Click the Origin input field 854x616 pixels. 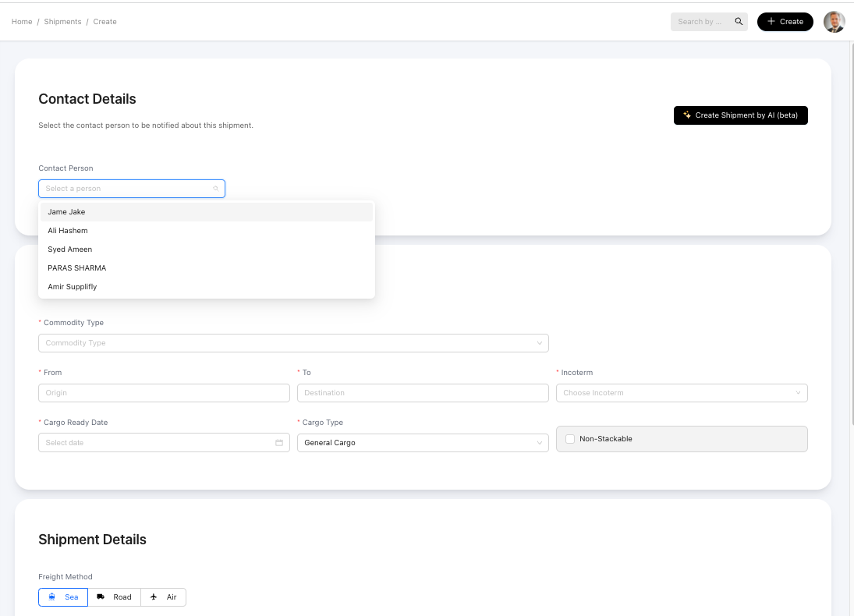tap(164, 393)
